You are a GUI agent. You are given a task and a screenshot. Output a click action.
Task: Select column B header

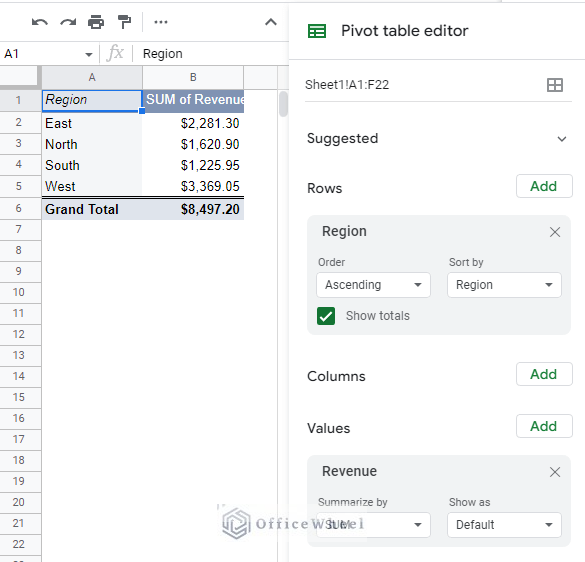pos(193,78)
